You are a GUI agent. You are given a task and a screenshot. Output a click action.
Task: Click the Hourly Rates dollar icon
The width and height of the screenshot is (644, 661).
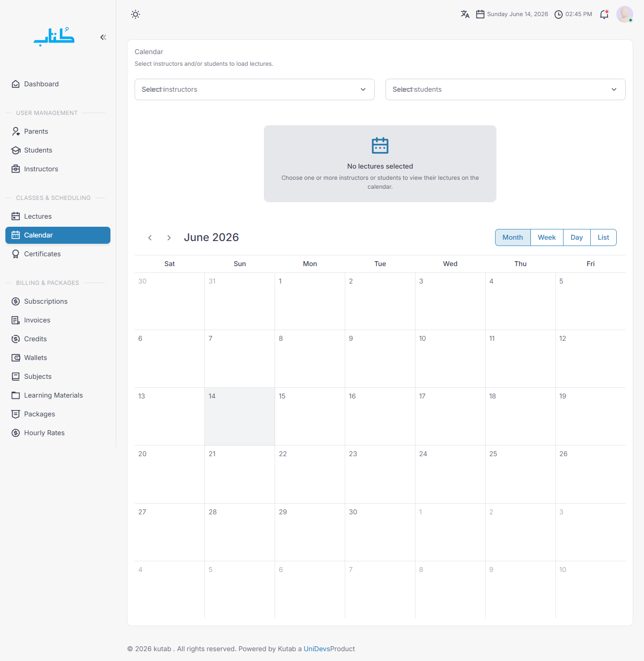[16, 433]
